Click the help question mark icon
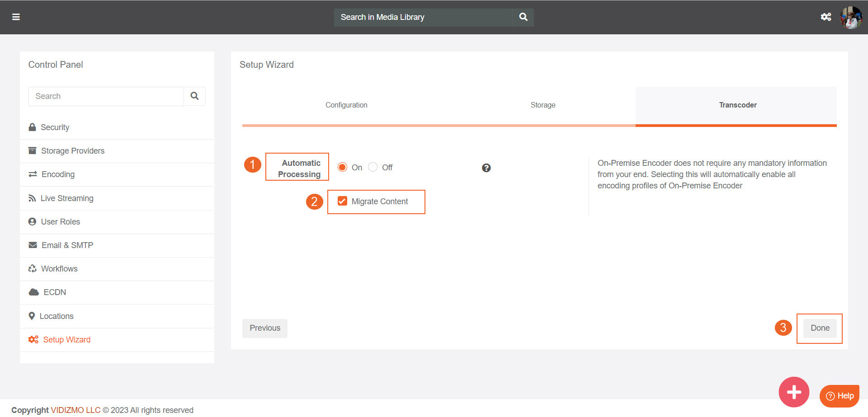The width and height of the screenshot is (868, 417). click(x=486, y=168)
